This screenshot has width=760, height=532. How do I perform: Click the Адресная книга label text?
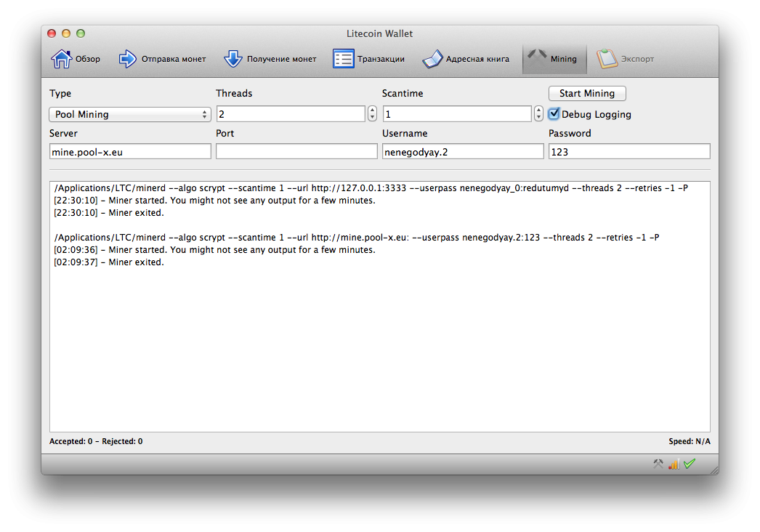[x=477, y=59]
